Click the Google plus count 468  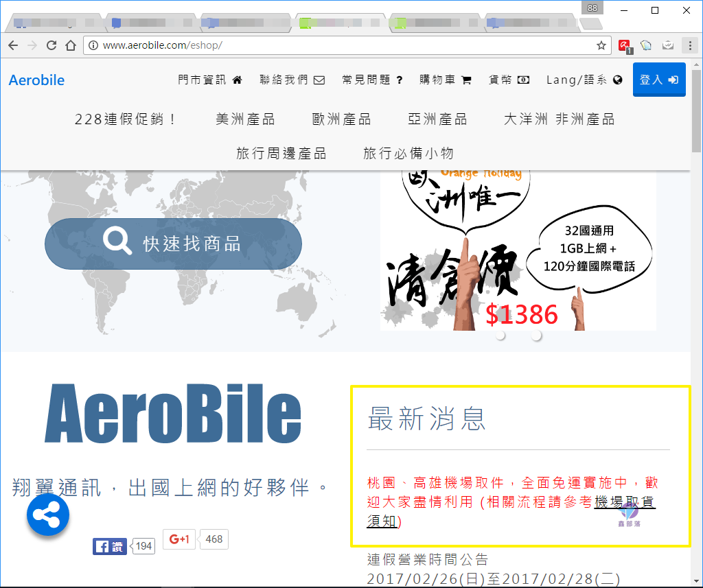pos(214,539)
